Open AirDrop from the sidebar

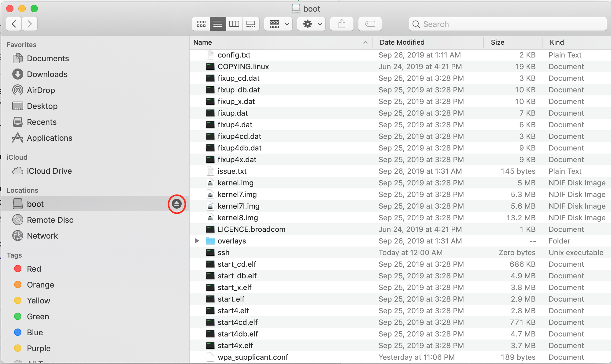(x=40, y=90)
